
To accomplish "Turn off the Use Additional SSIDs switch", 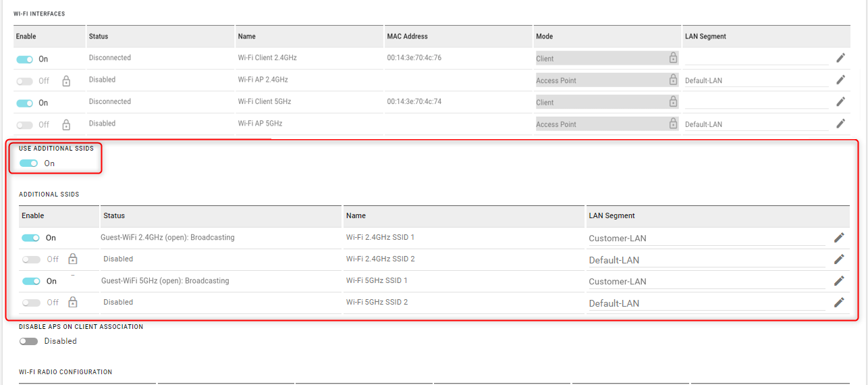I will [29, 163].
